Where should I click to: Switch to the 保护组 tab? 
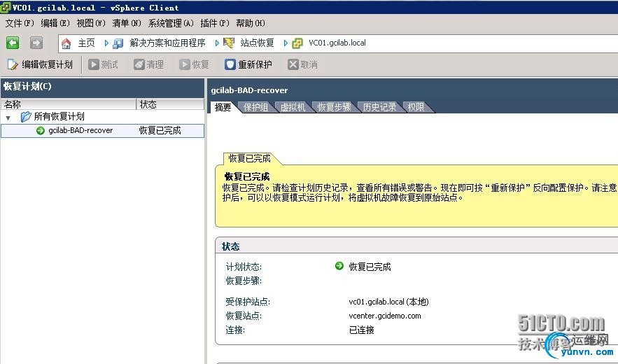click(255, 107)
